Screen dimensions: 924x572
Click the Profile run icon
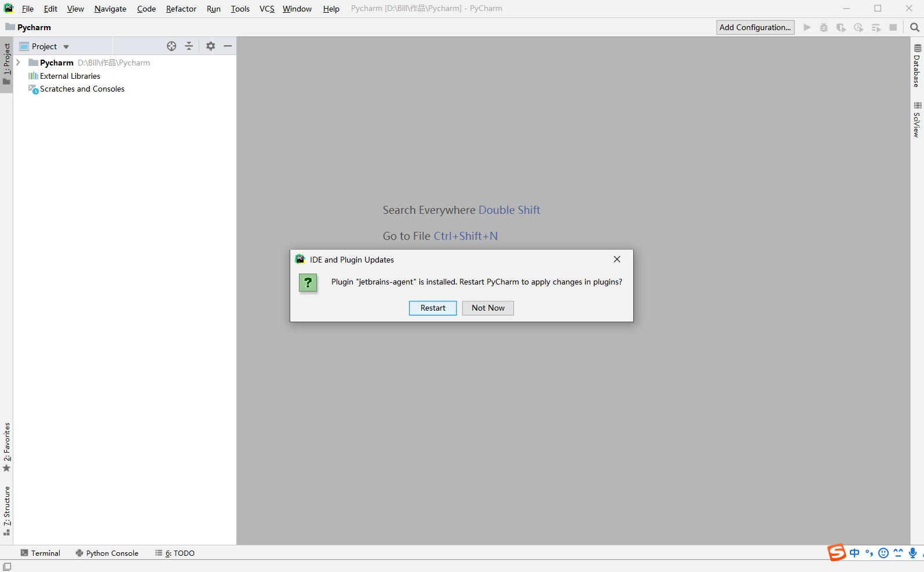point(859,27)
